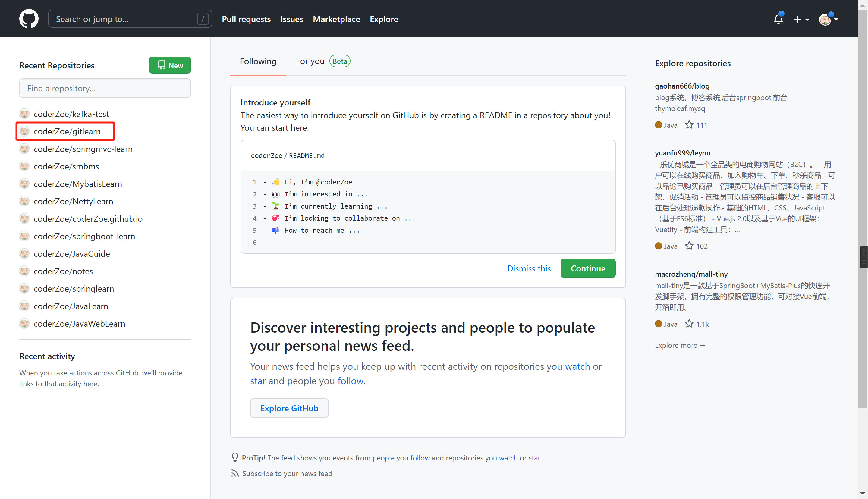Viewport: 868px width, 499px height.
Task: Open coderZoe/coderZoe.github.io repository
Action: click(x=88, y=219)
